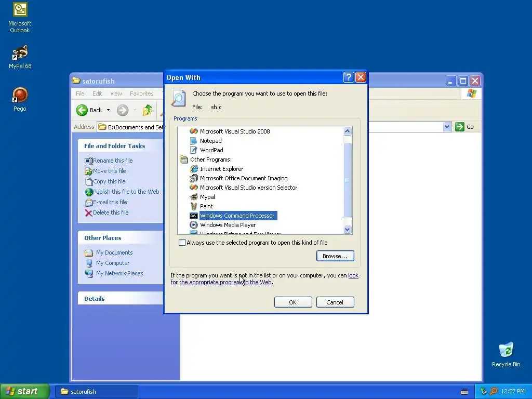Open My Computer from Other Places
The height and width of the screenshot is (399, 532).
click(113, 262)
